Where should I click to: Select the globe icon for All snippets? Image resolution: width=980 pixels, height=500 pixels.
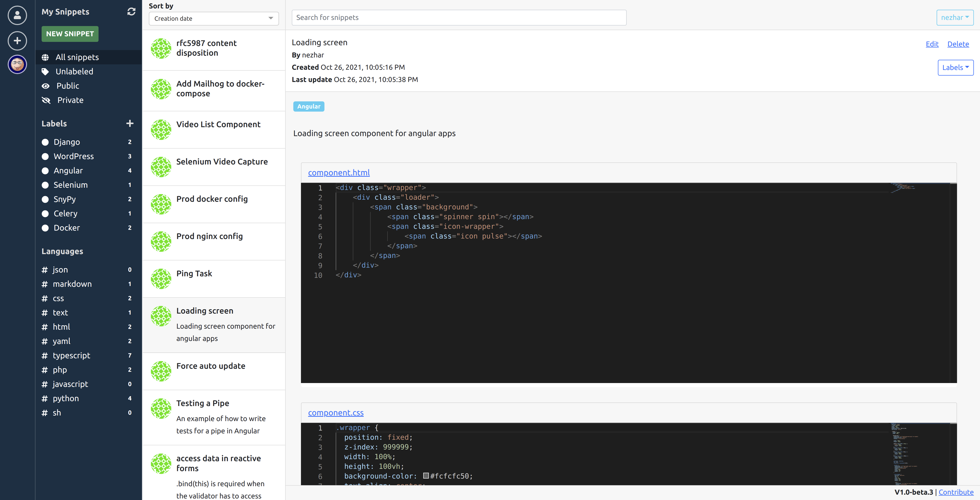point(45,57)
